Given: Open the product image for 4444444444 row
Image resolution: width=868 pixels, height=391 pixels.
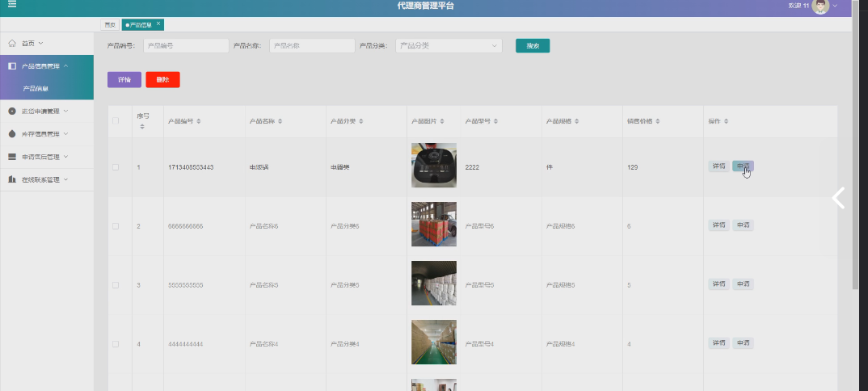Looking at the screenshot, I should [434, 342].
